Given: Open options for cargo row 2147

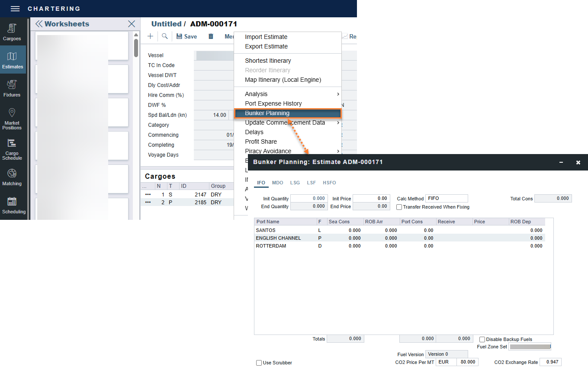Looking at the screenshot, I should (148, 195).
